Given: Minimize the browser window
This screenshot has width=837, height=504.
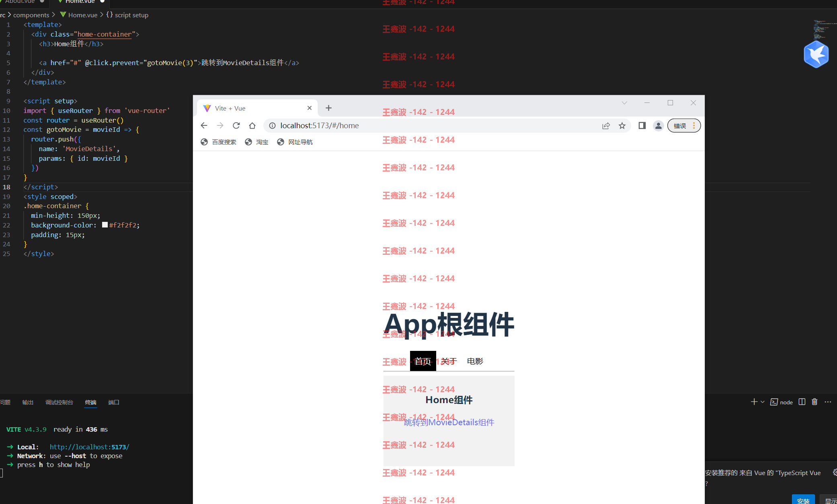Looking at the screenshot, I should [x=647, y=103].
